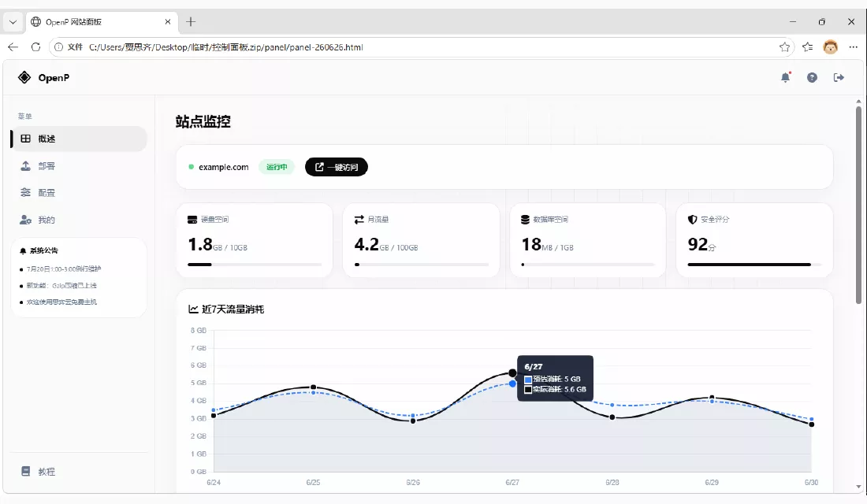The height and width of the screenshot is (504, 867).
Task: Reload the page with the refresh icon
Action: [x=36, y=47]
